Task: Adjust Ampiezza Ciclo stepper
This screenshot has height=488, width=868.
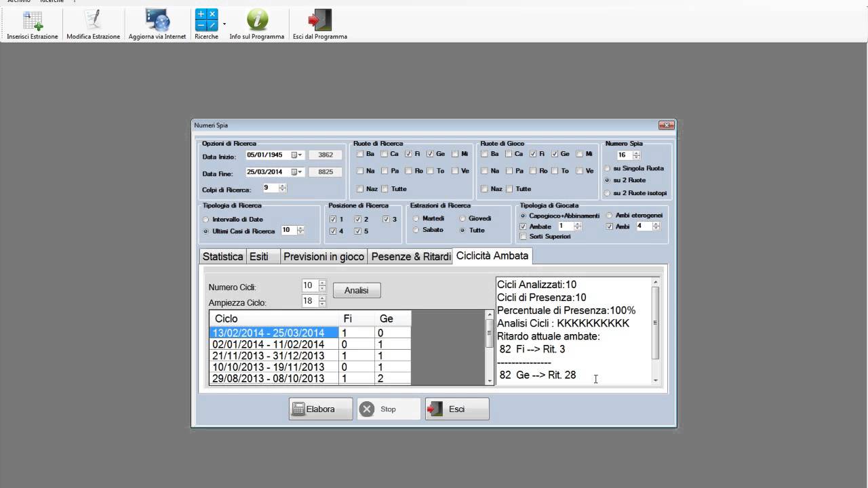Action: (322, 301)
